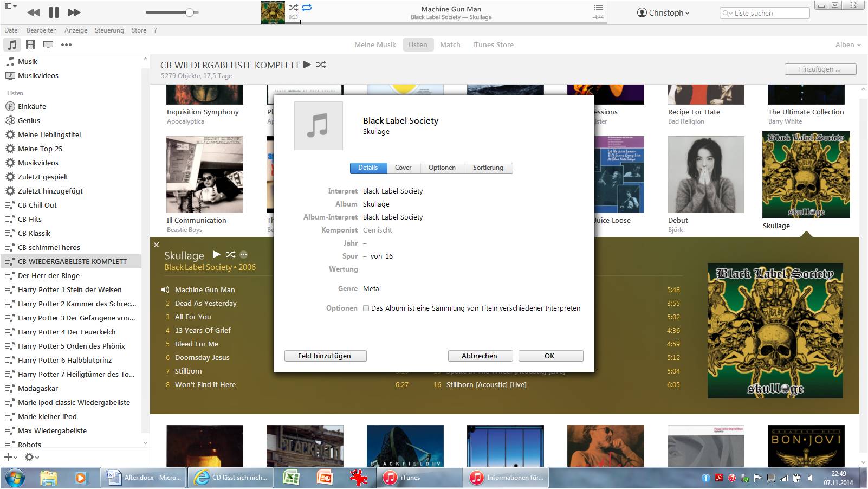Open more media types ellipsis
This screenshot has height=489, width=868.
click(66, 45)
